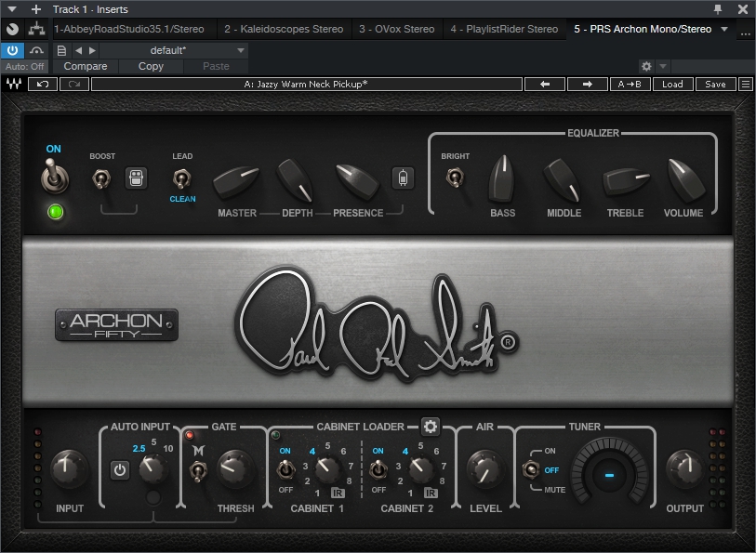Click the preset name field Jazzy Warm Neck Pickup
The width and height of the screenshot is (756, 553).
(x=306, y=84)
